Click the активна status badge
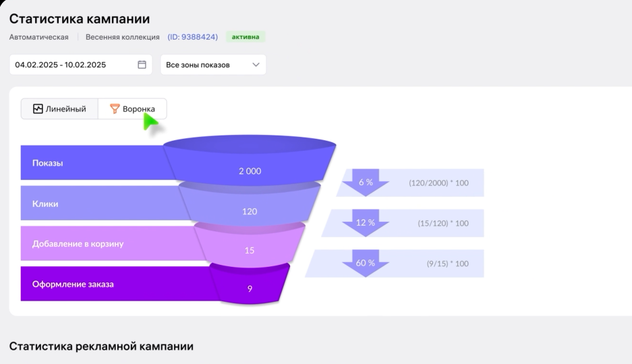The image size is (632, 364). pyautogui.click(x=246, y=36)
